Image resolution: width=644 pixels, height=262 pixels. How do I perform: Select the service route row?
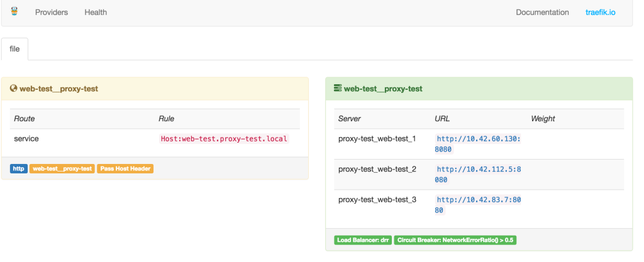[26, 138]
